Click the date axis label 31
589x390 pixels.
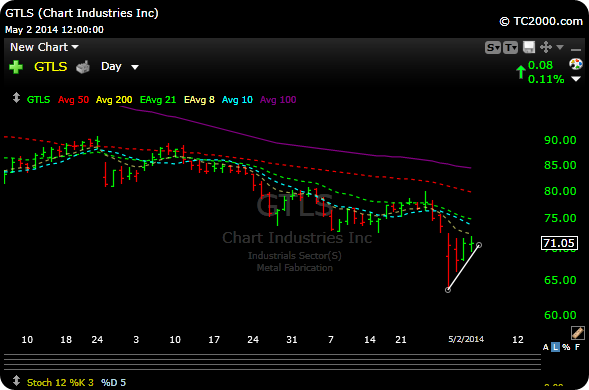[292, 340]
